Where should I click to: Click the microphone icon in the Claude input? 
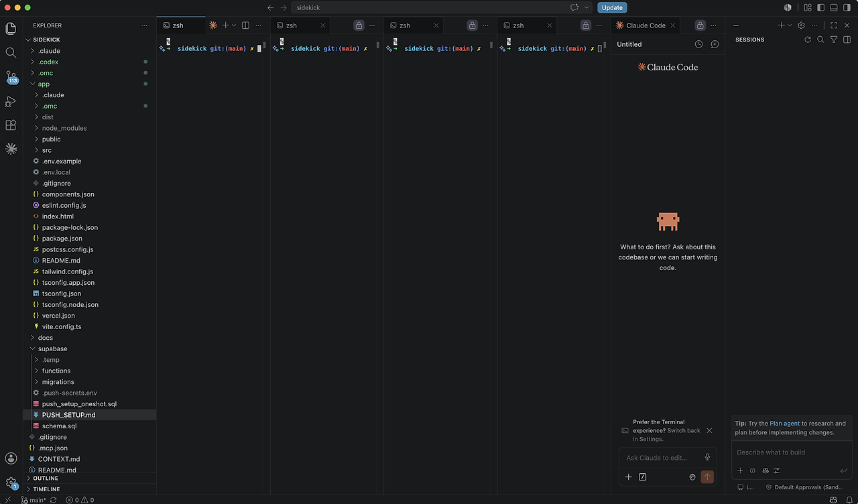pos(707,457)
